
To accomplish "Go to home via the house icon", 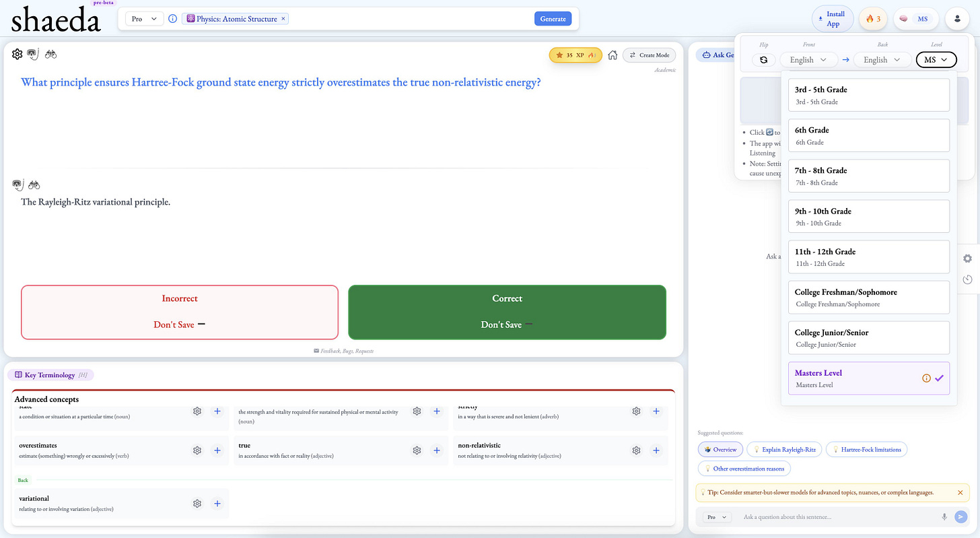I will pyautogui.click(x=612, y=55).
